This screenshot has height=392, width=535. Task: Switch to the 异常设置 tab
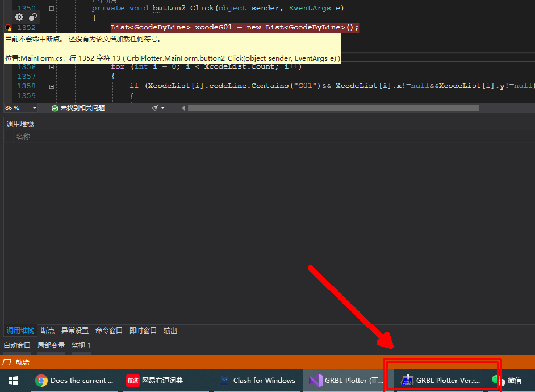point(75,331)
